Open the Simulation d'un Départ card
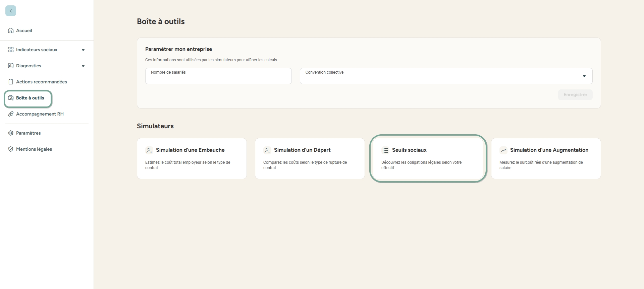The width and height of the screenshot is (644, 289). [310, 158]
